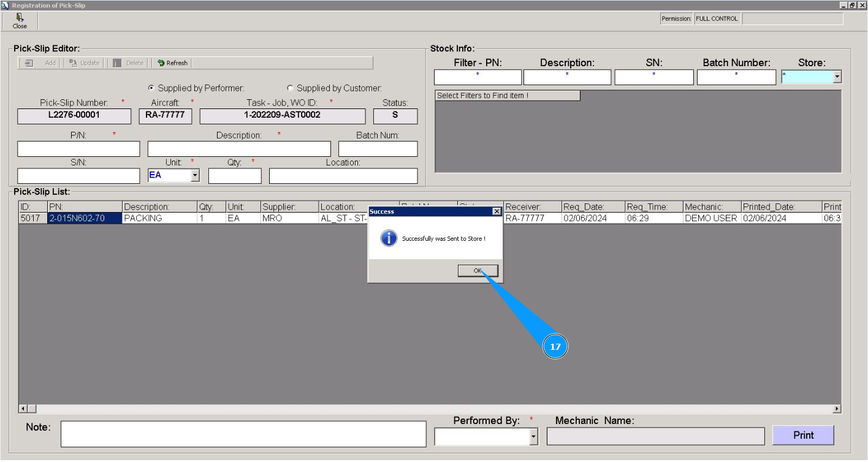Expand the Store dropdown in Stock Info

(x=837, y=77)
